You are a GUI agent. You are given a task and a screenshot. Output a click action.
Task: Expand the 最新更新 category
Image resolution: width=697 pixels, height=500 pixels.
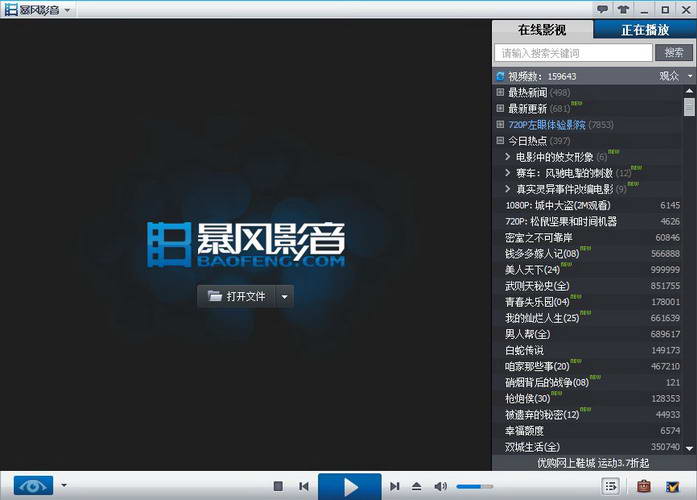(500, 108)
